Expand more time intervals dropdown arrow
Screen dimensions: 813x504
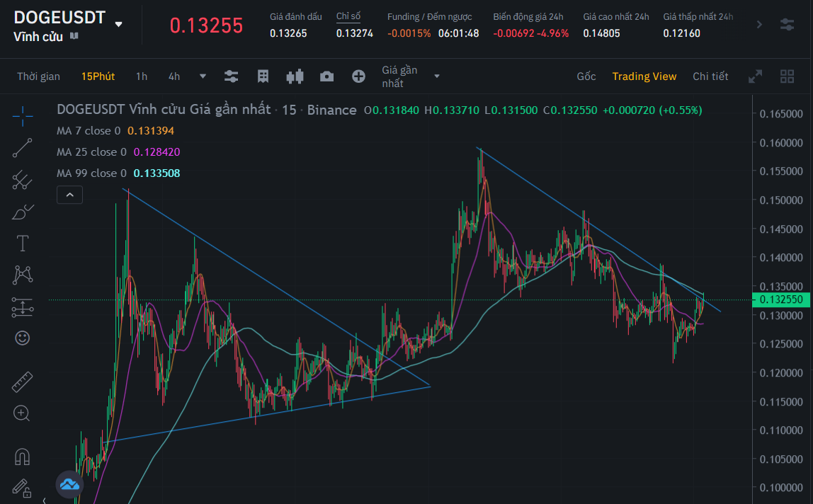pyautogui.click(x=203, y=76)
